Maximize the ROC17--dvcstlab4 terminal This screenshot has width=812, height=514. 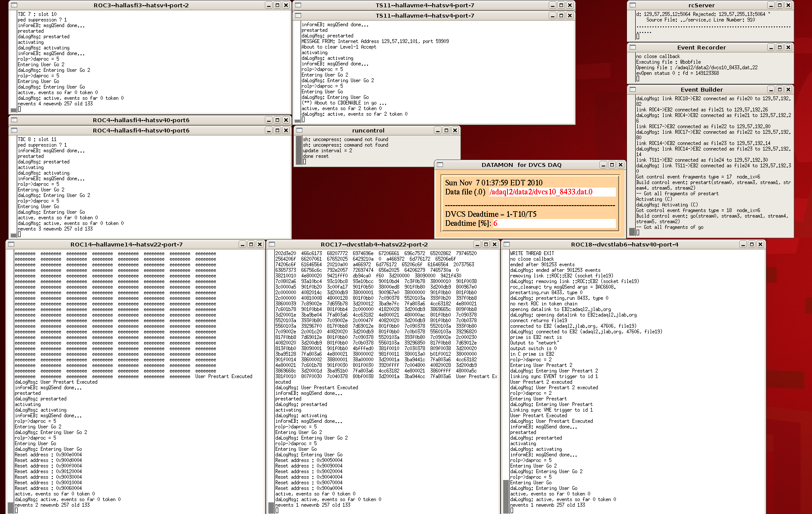click(x=486, y=244)
